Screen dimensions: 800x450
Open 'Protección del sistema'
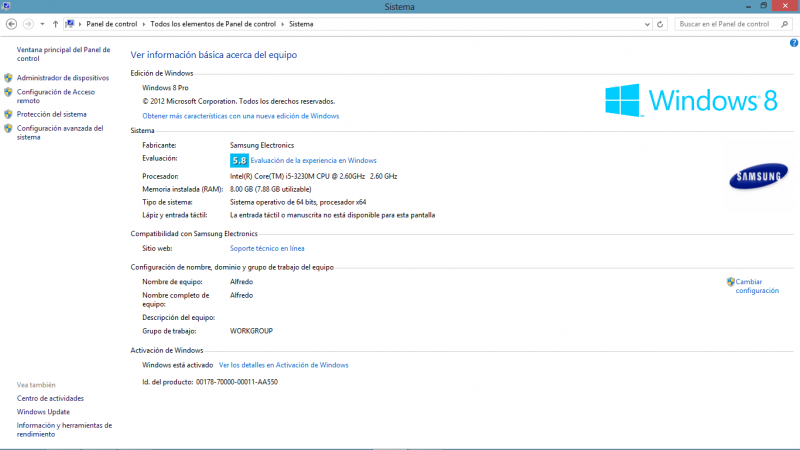pos(52,114)
